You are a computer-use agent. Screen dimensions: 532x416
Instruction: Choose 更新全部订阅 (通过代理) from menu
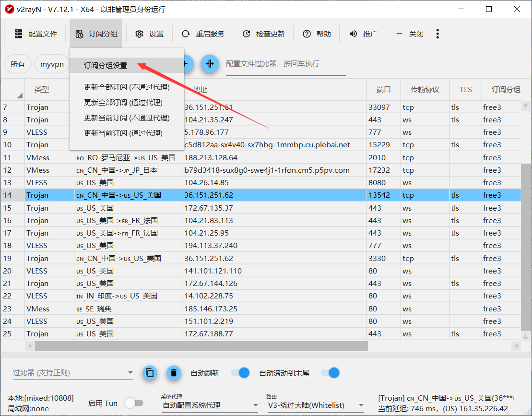[x=123, y=103]
